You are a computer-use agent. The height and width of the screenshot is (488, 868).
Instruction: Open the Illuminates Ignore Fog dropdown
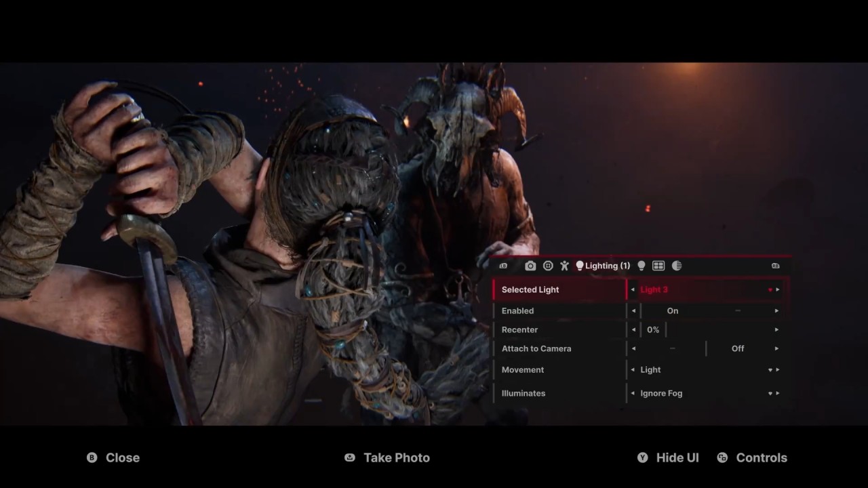point(705,393)
